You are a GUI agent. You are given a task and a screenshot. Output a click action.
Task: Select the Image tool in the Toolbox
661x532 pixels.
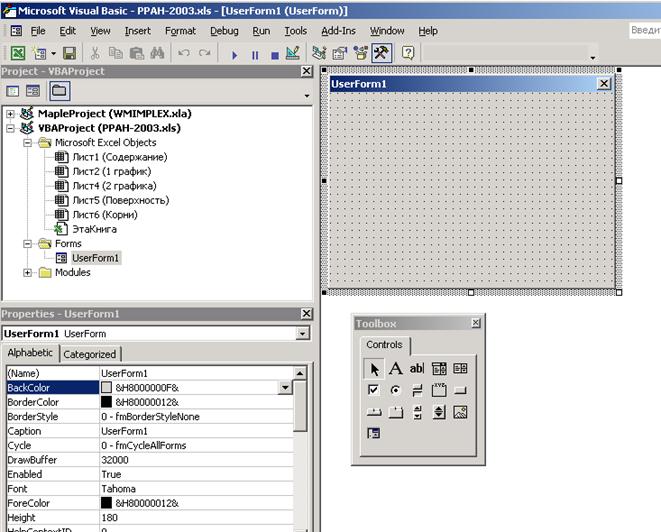pos(460,412)
